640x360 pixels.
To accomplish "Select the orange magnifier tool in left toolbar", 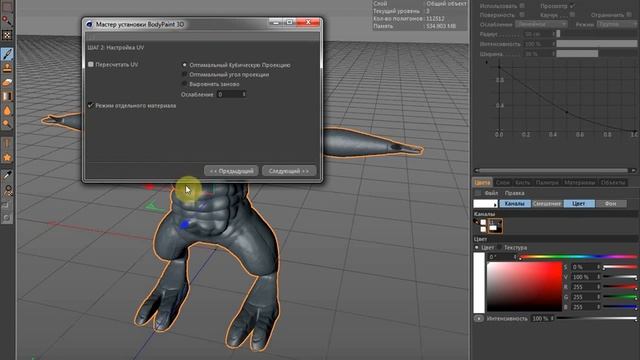I will 7,124.
